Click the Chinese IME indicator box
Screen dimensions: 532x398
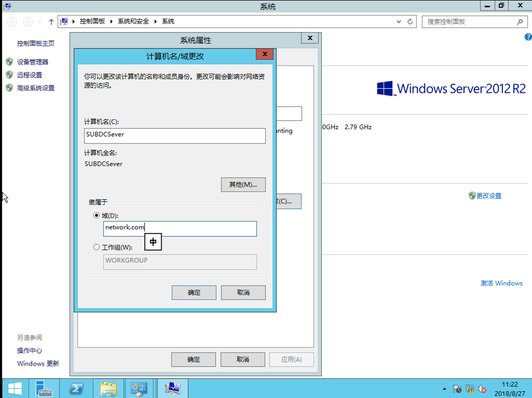click(153, 242)
